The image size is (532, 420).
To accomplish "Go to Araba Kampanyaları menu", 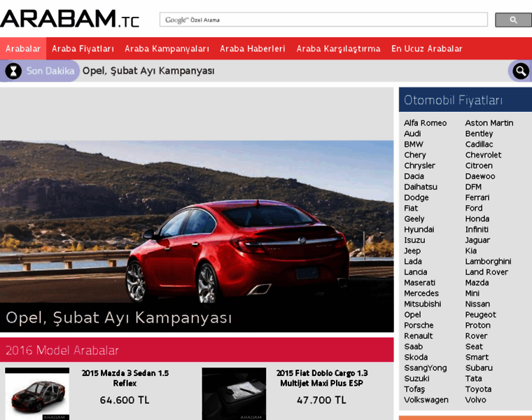I will tap(167, 48).
